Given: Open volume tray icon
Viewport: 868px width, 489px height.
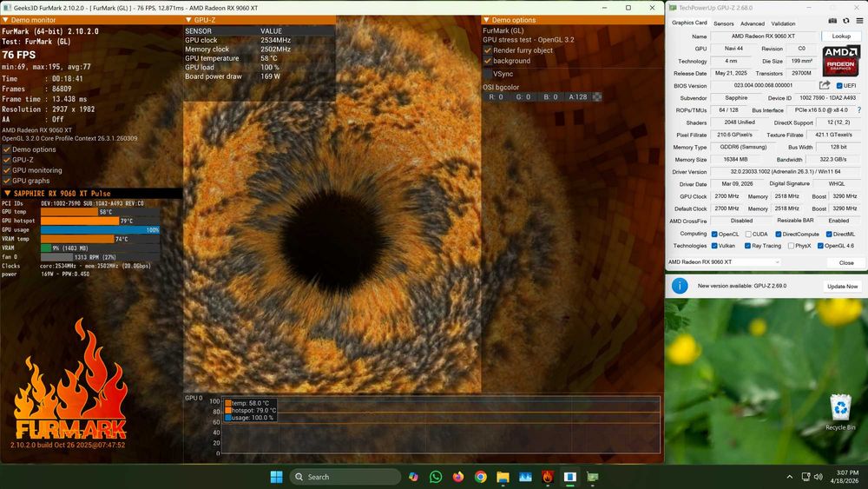Looking at the screenshot, I should (819, 477).
